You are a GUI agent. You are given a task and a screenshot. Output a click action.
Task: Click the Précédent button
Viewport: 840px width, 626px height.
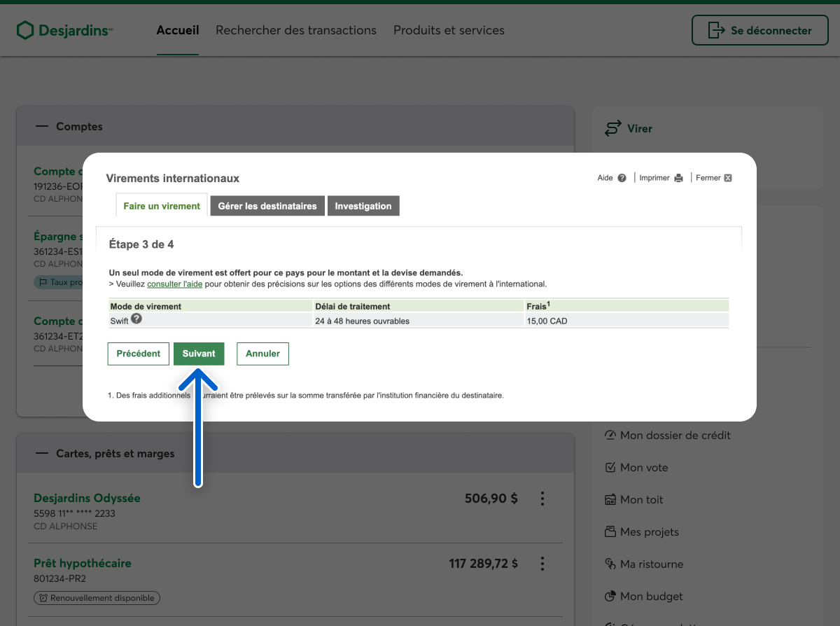[x=139, y=354]
